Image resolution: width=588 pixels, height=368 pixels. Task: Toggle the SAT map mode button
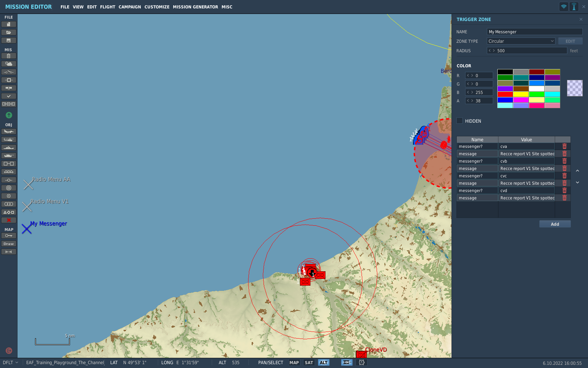[309, 363]
